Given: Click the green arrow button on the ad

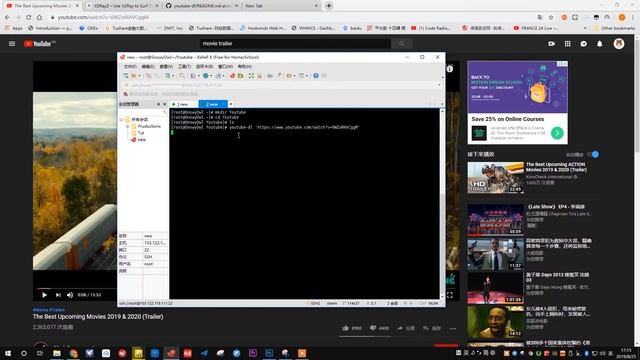Looking at the screenshot, I should click(557, 133).
